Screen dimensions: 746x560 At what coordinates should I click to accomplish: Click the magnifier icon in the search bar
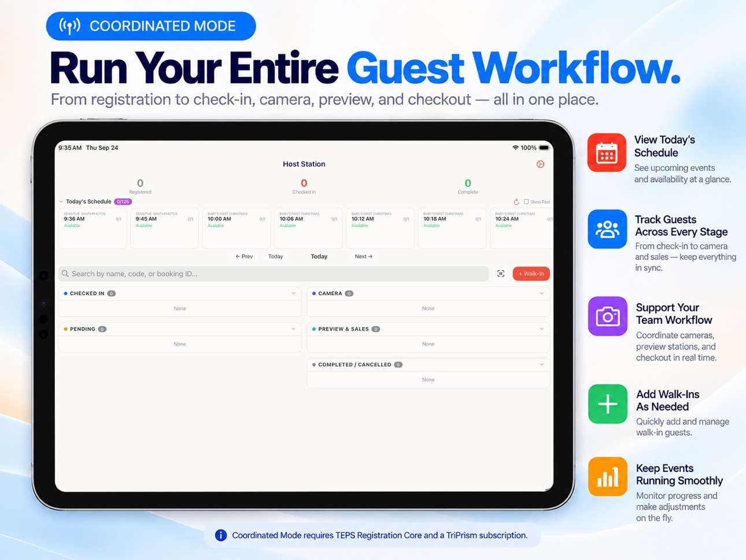pos(65,274)
